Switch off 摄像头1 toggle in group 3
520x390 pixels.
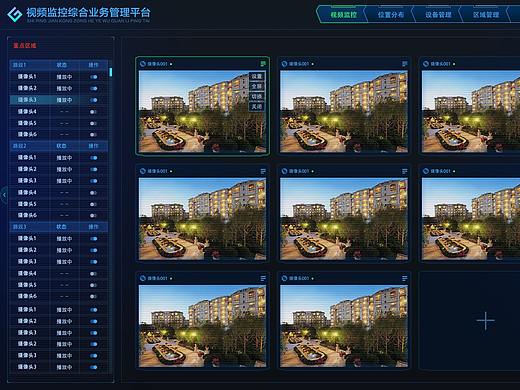click(93, 239)
